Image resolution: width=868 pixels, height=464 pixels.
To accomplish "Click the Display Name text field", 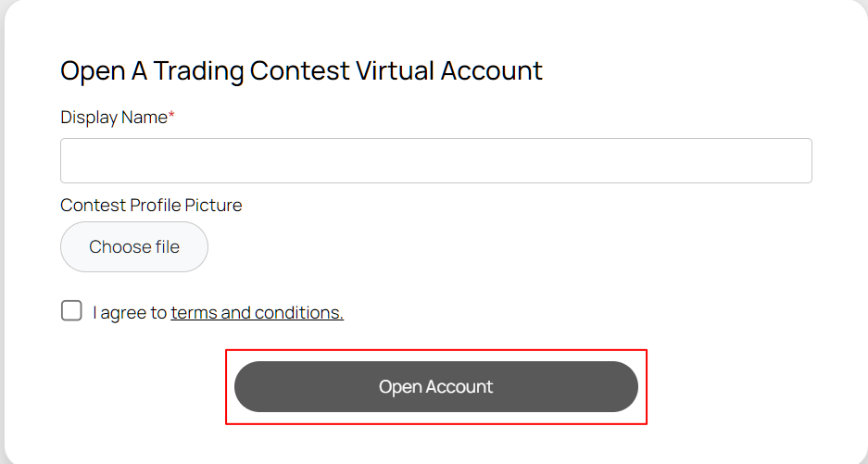I will coord(435,161).
